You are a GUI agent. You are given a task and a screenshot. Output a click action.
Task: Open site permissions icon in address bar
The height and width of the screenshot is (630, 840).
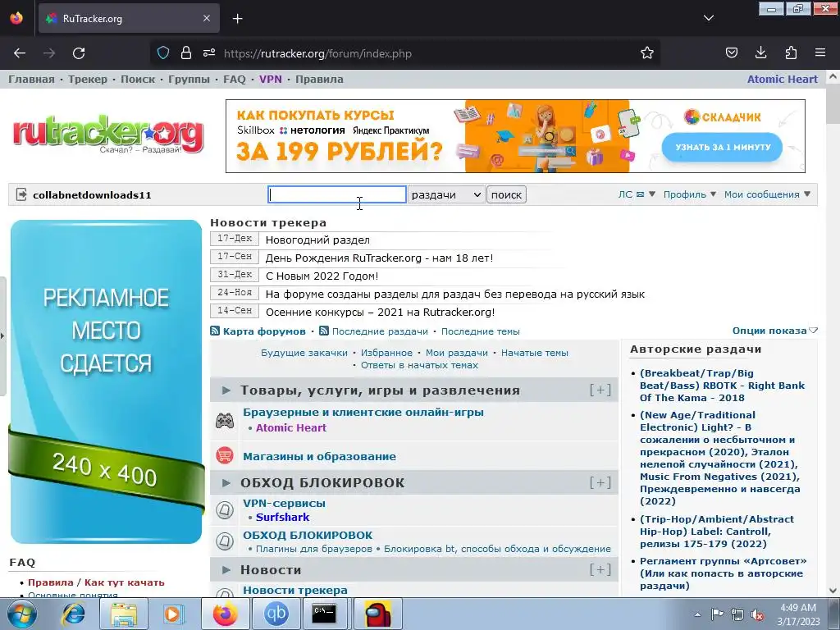209,53
